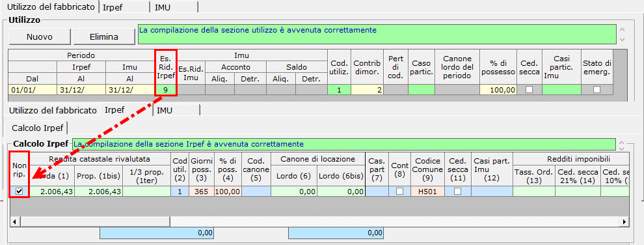Click the Contrib dimor. cell value 2
The width and height of the screenshot is (644, 245).
point(367,90)
